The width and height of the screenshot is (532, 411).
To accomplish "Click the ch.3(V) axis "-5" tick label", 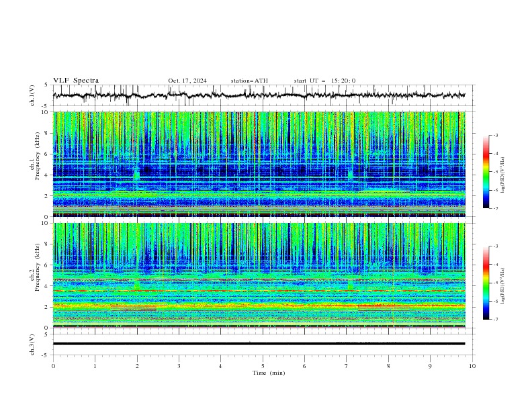I will tap(46, 355).
